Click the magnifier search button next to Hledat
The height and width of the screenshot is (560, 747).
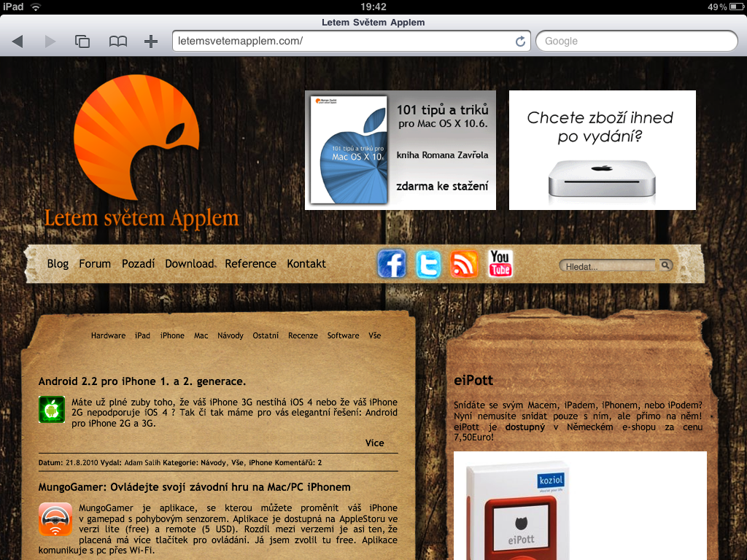[665, 265]
